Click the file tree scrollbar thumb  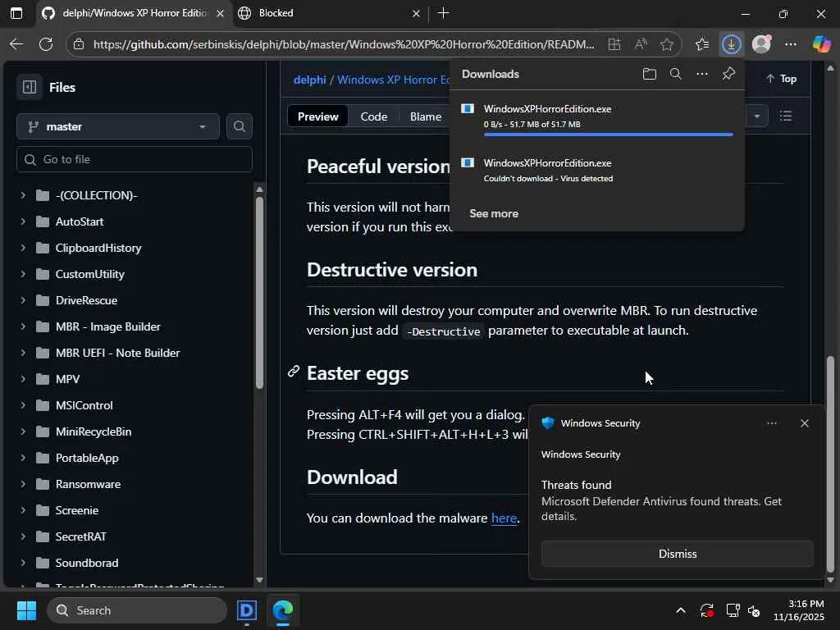coord(259,293)
